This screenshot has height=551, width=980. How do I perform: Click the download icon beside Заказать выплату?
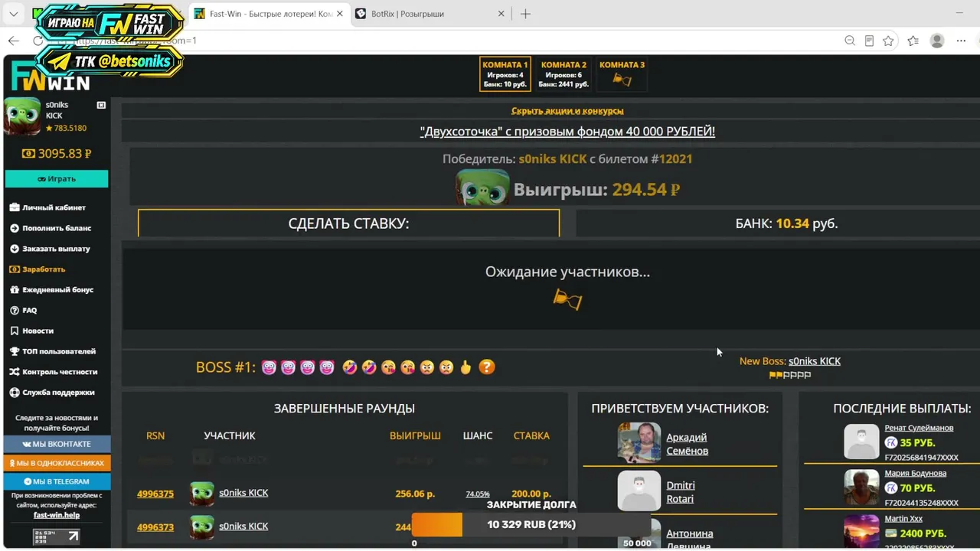15,249
